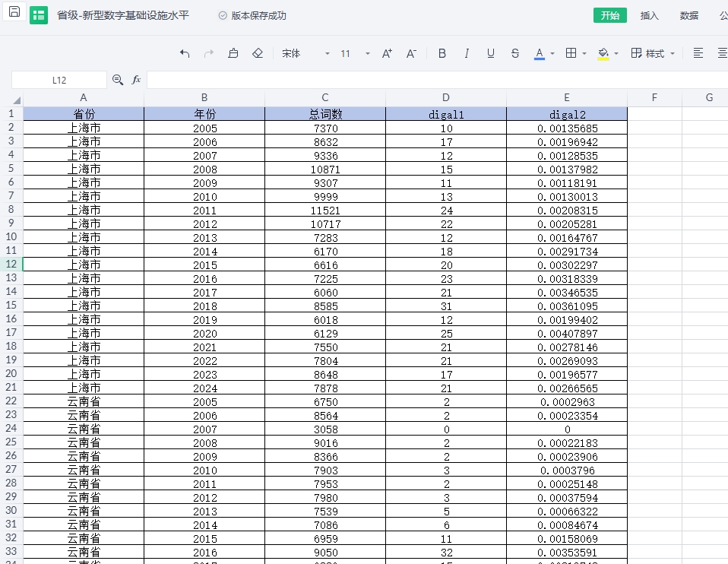728x564 pixels.
Task: Click the fx insert function icon
Action: tap(136, 80)
